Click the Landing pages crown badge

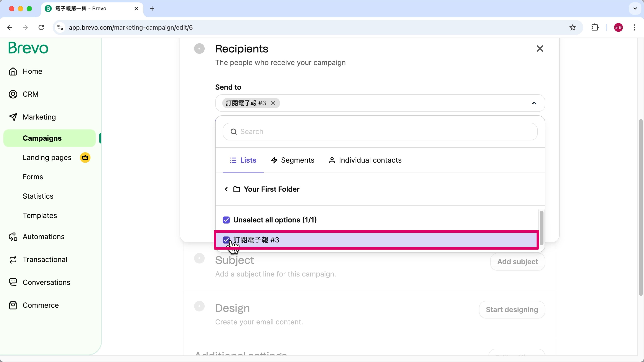coord(85,158)
